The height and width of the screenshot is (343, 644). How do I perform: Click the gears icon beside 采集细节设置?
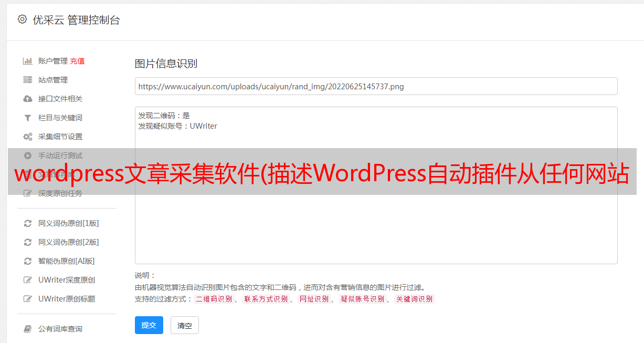click(x=28, y=137)
